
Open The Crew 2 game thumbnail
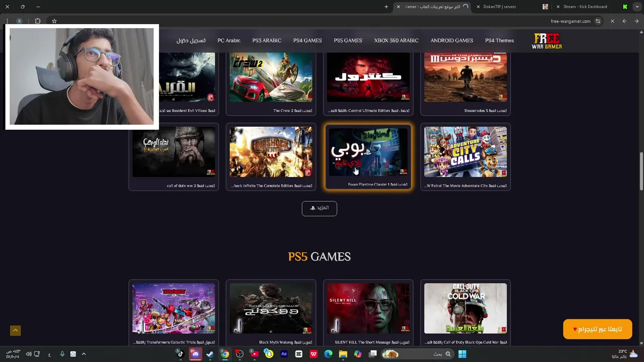(x=271, y=77)
